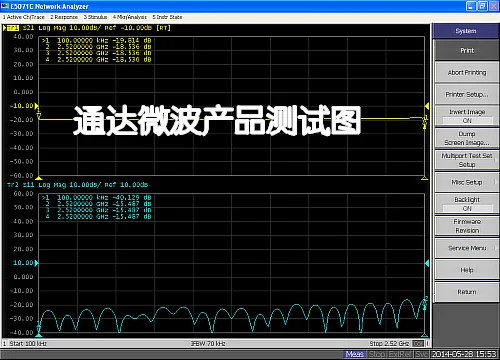Click the ExtRef status indicator
Screen dimensions: 500x360
click(400, 354)
